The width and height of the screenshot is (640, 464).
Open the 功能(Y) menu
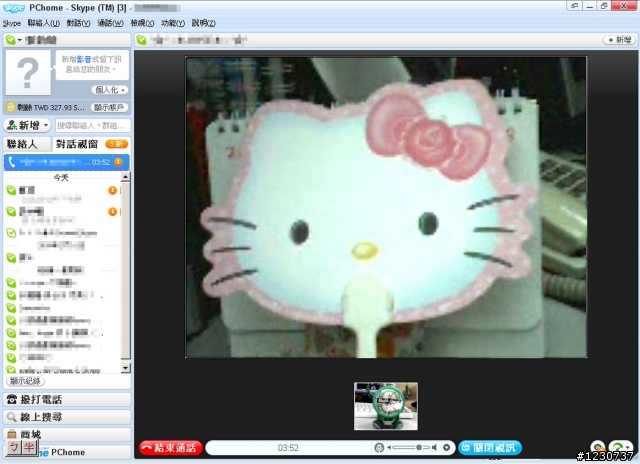tap(173, 23)
